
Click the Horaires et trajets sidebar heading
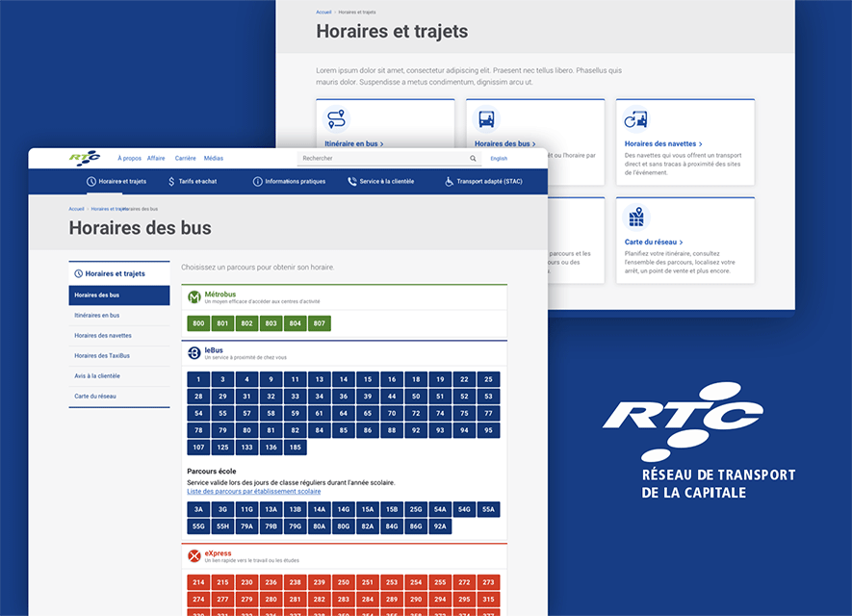click(x=115, y=273)
